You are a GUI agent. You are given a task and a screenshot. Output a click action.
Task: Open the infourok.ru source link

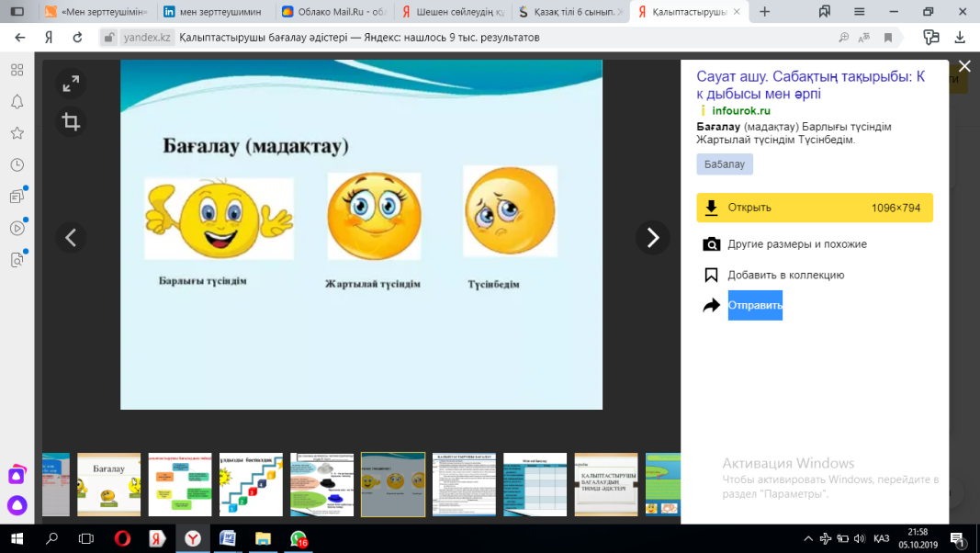(740, 110)
